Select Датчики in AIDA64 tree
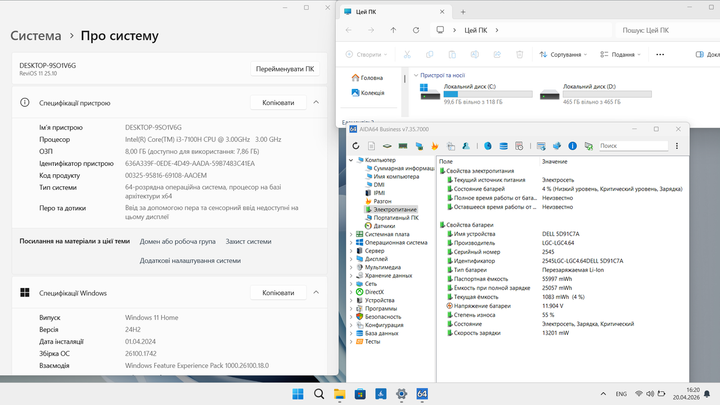This screenshot has height=405, width=720. (x=380, y=226)
